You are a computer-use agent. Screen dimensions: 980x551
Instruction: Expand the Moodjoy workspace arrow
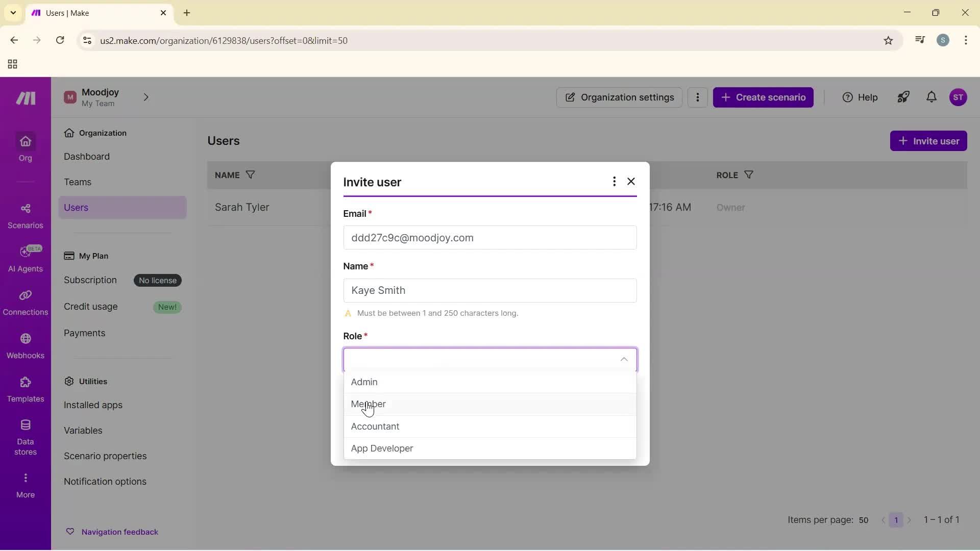(x=146, y=97)
